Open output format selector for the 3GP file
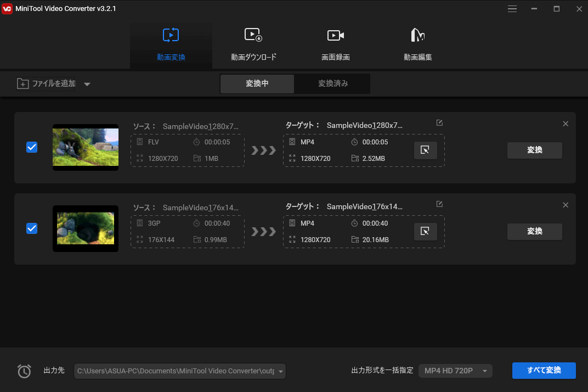This screenshot has width=588, height=392. coord(426,231)
